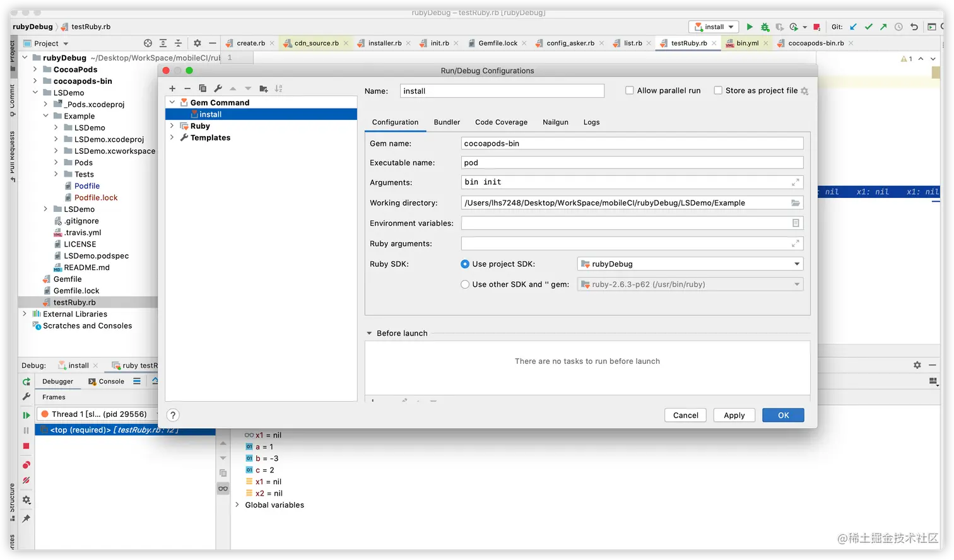Collapse all in the Project panel

(x=178, y=44)
